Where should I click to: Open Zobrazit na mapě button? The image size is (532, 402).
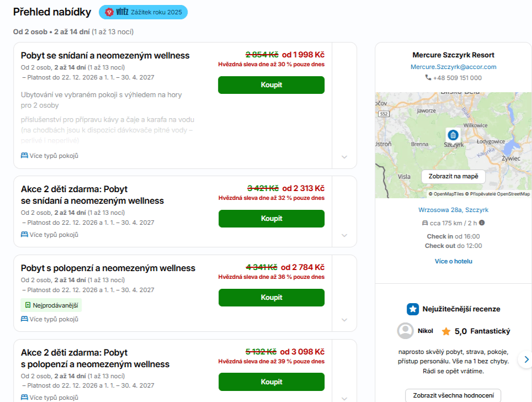453,177
